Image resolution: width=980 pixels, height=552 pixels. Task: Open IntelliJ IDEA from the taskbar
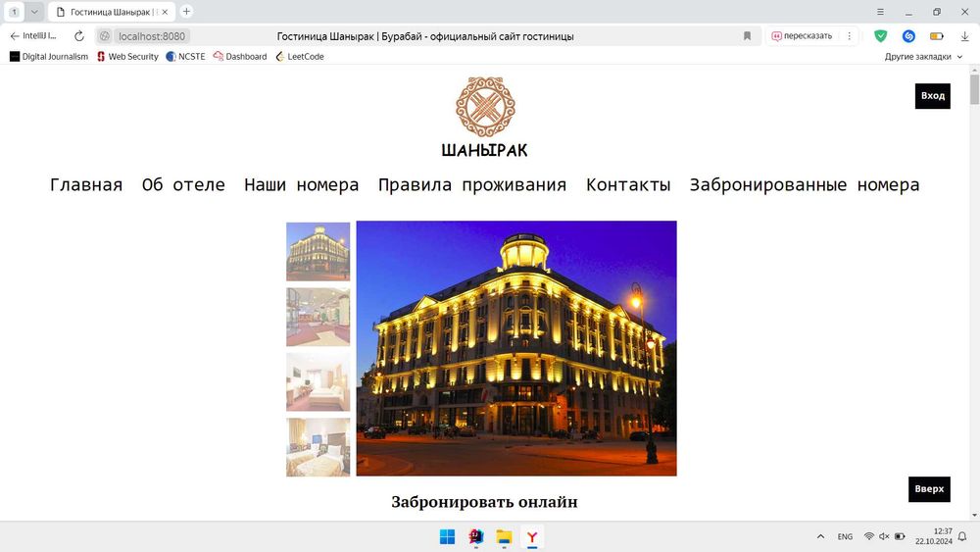pyautogui.click(x=476, y=537)
